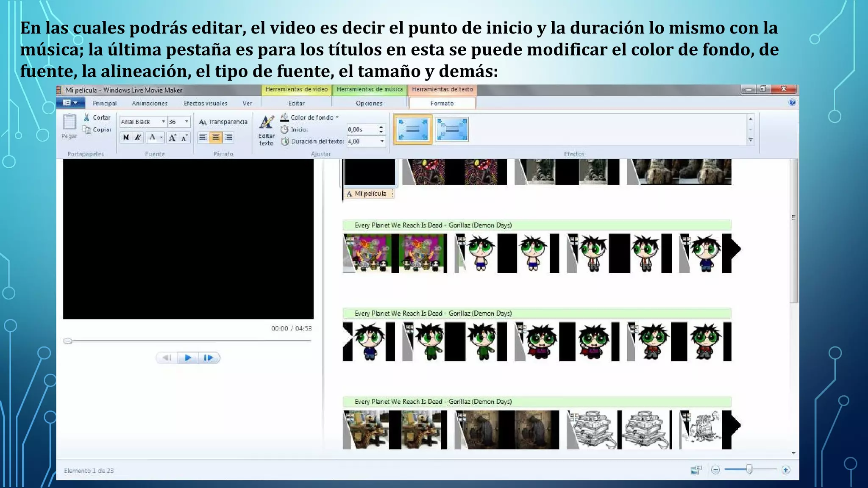Viewport: 868px width, 488px height.
Task: Click the thumbnail size view icon
Action: [x=696, y=470]
